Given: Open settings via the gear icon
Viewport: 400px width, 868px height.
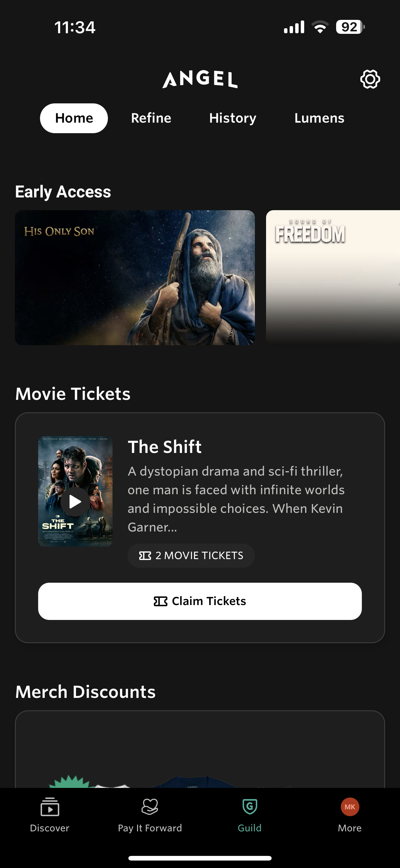Looking at the screenshot, I should (x=370, y=79).
